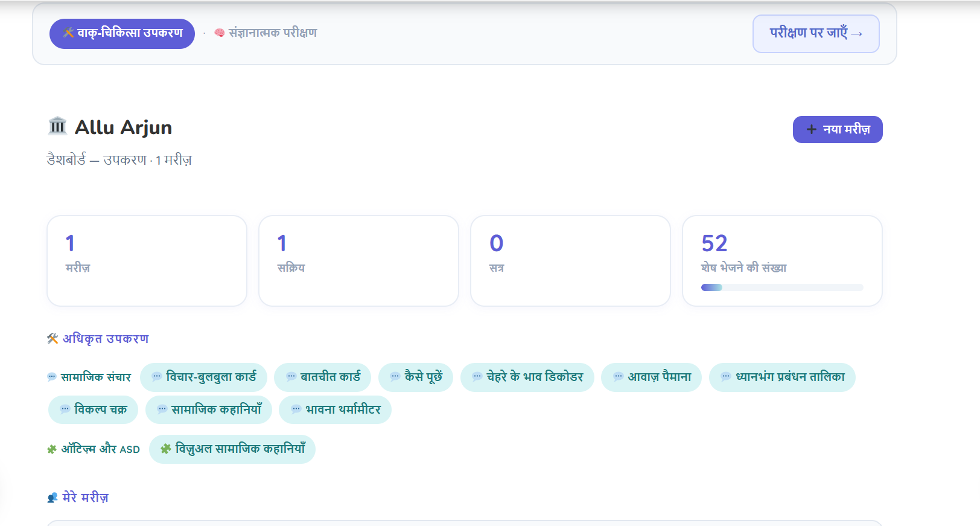The height and width of the screenshot is (526, 980).
Task: Click the speech bubble icon beside सामाजिक संचार
Action: 52,377
